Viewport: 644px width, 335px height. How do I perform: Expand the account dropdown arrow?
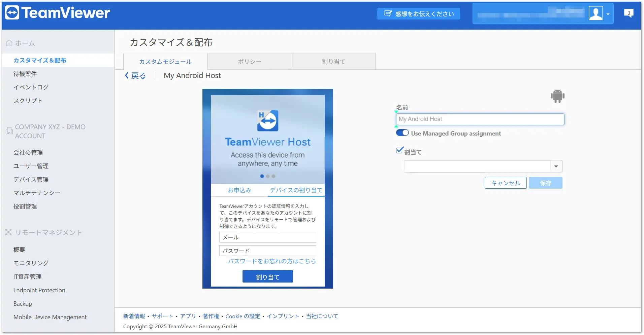click(608, 14)
